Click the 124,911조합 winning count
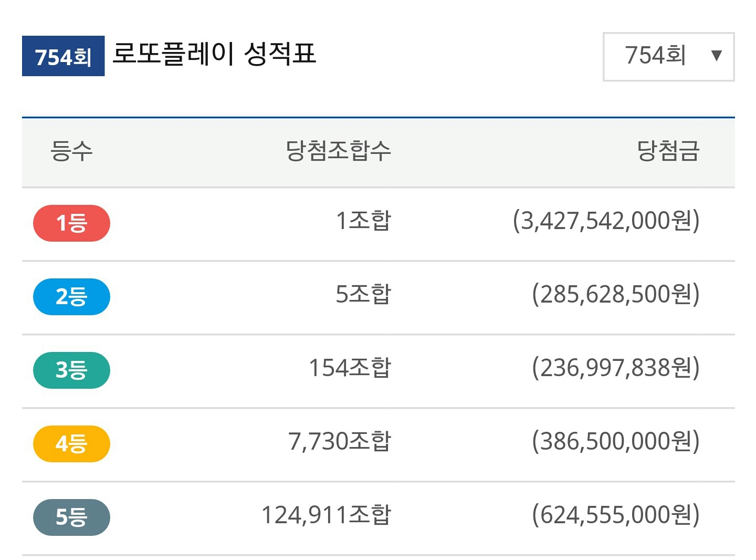This screenshot has width=756, height=560. [x=326, y=515]
